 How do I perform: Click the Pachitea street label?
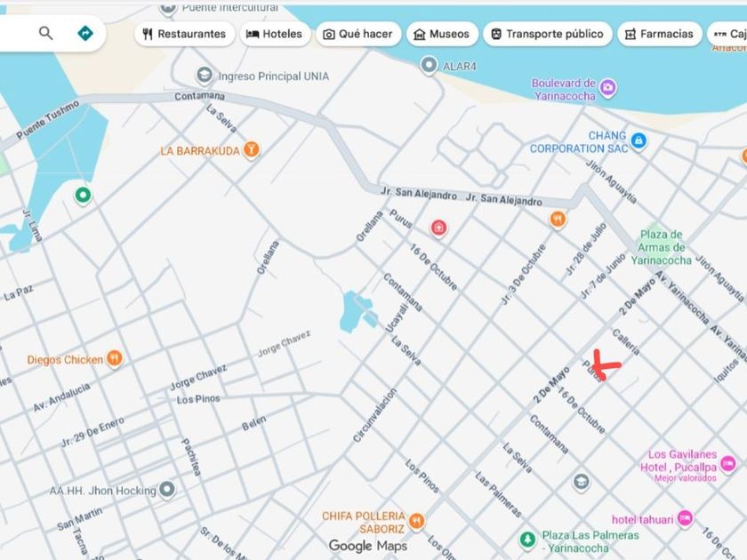click(x=191, y=457)
